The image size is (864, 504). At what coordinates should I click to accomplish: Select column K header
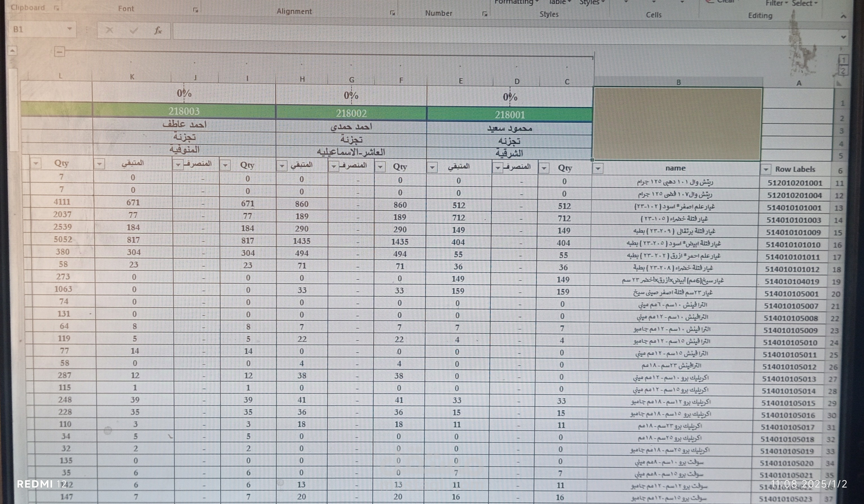[x=132, y=77]
